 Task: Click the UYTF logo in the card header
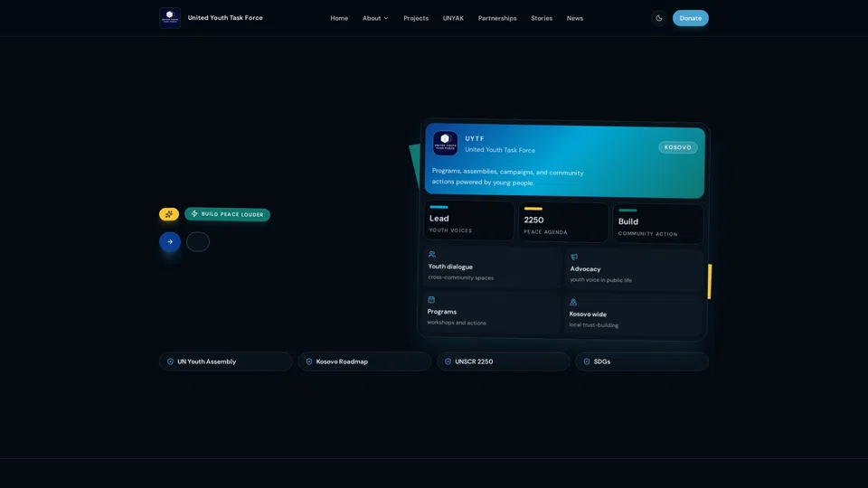445,144
